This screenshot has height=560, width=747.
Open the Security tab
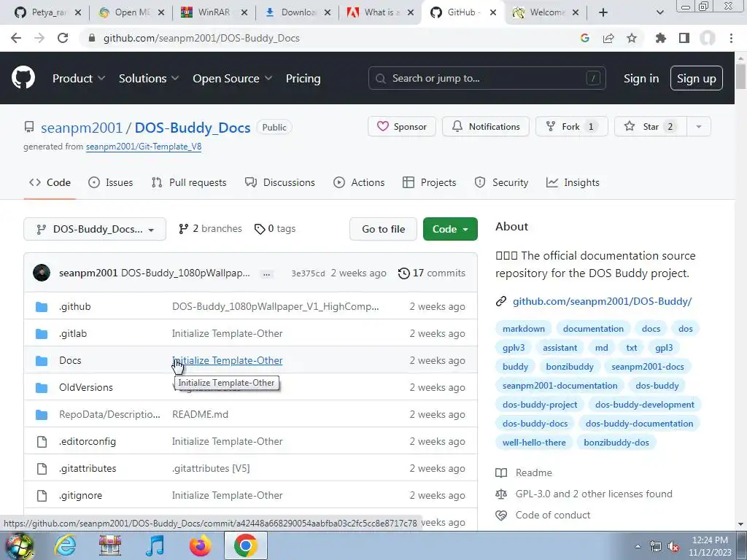[501, 182]
